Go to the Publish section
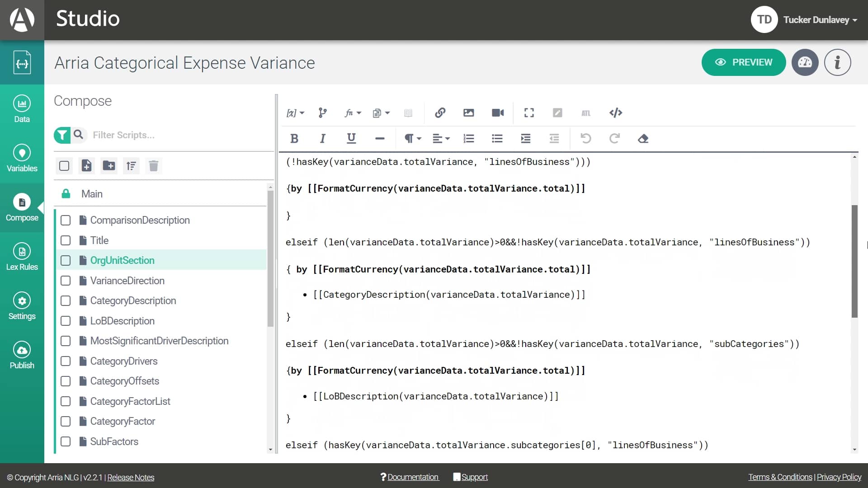The height and width of the screenshot is (488, 868). (x=22, y=355)
